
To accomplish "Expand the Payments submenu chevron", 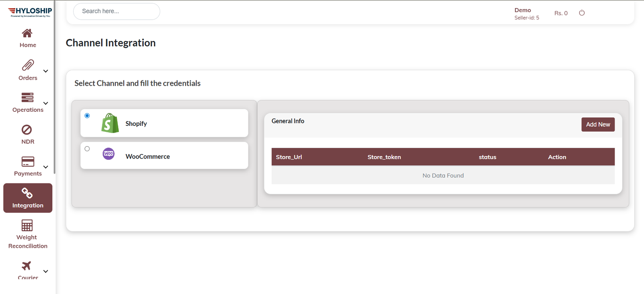I will [45, 167].
